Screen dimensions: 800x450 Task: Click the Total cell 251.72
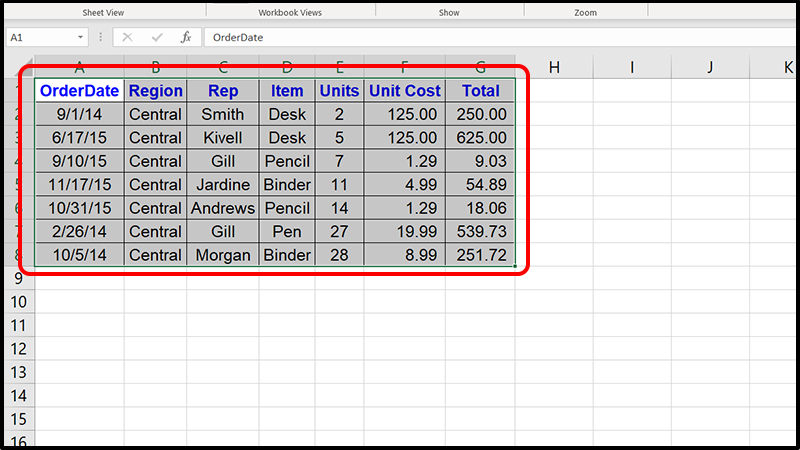click(x=481, y=255)
